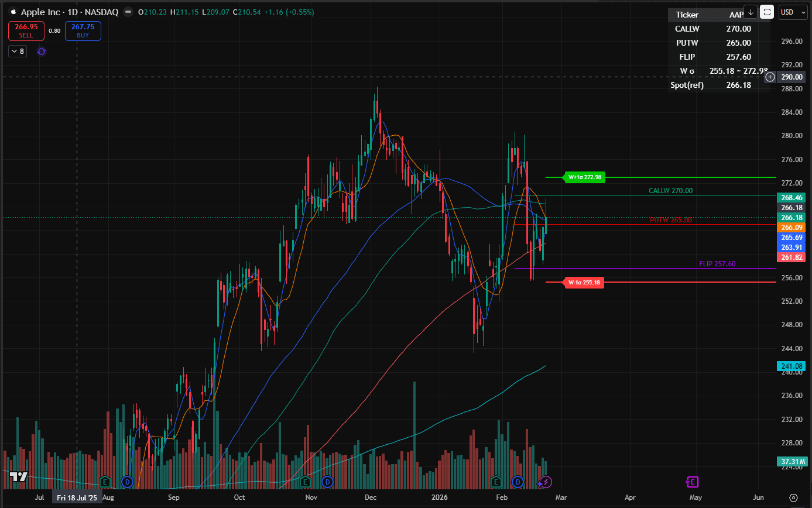Select the red W-1σ 255.18 line label

click(x=583, y=282)
